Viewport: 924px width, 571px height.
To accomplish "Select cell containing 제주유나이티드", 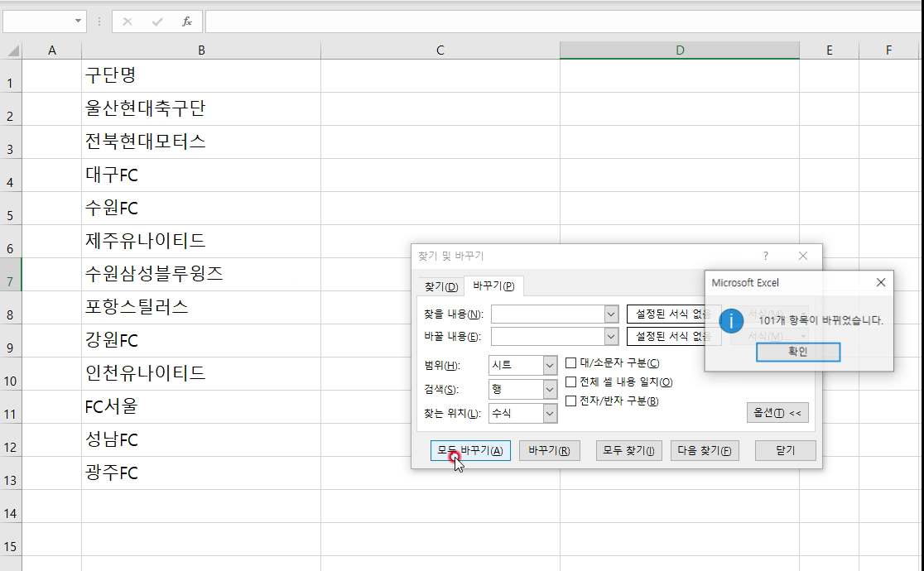I will pyautogui.click(x=201, y=241).
